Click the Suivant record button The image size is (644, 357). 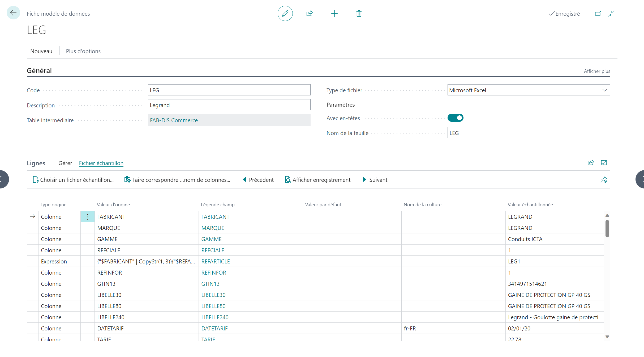pyautogui.click(x=375, y=180)
